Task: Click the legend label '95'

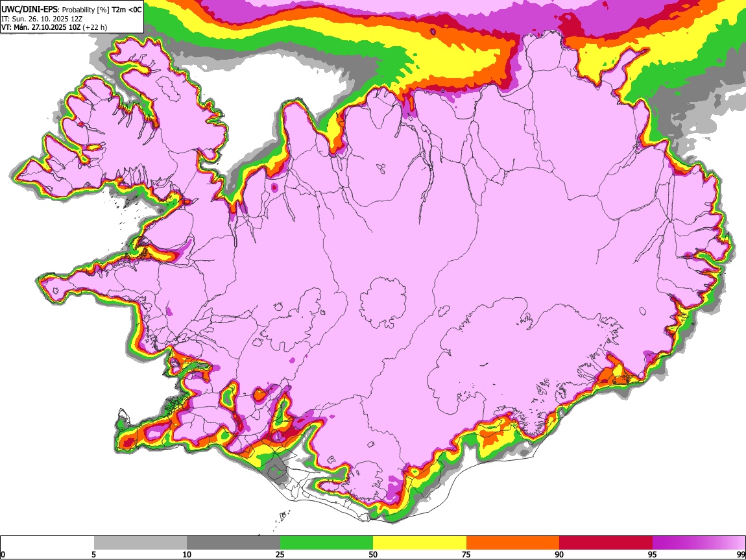Action: [653, 555]
